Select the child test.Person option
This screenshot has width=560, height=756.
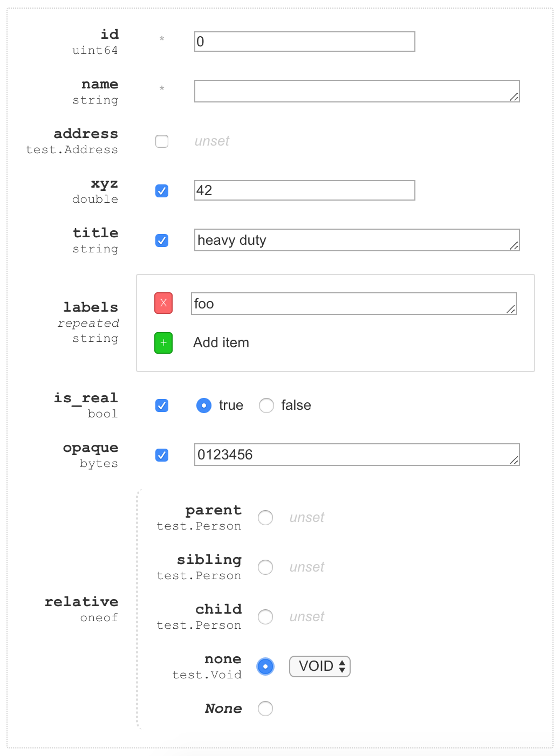(x=265, y=616)
